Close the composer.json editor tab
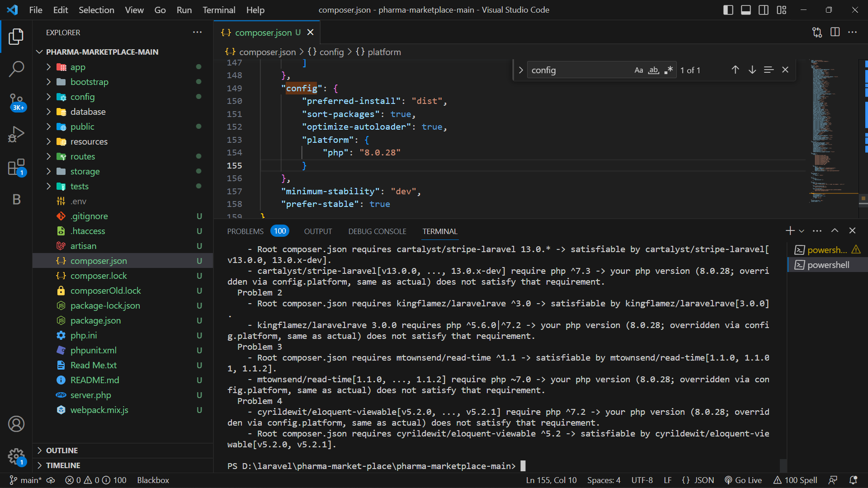This screenshot has height=488, width=868. tap(311, 32)
